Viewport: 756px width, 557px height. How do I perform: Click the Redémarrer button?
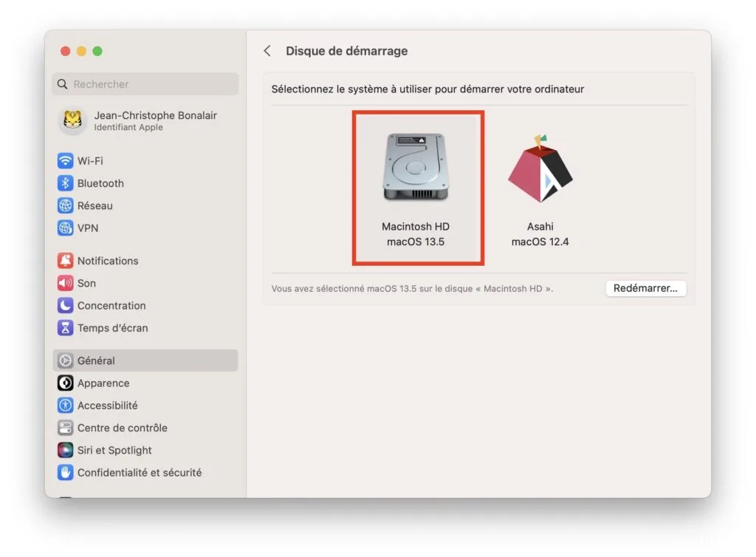(645, 288)
